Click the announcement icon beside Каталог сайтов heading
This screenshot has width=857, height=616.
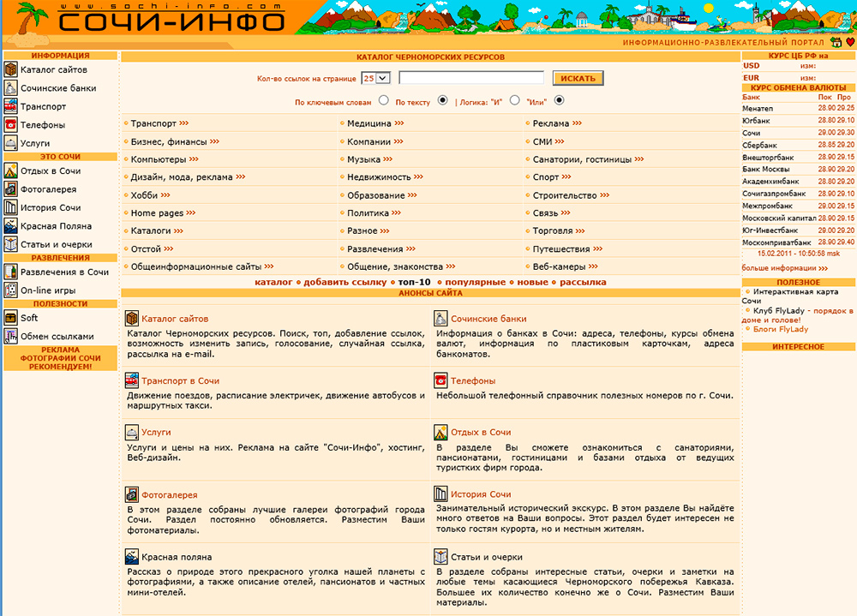pyautogui.click(x=132, y=318)
